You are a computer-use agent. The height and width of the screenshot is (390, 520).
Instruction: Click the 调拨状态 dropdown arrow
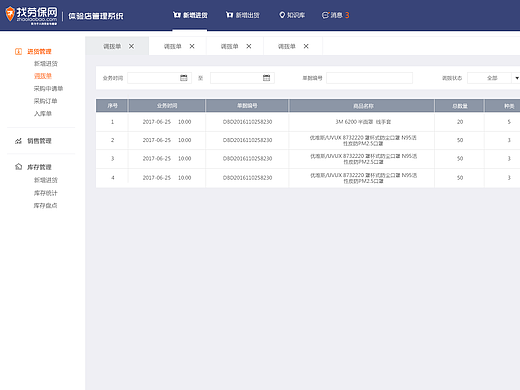pyautogui.click(x=517, y=78)
